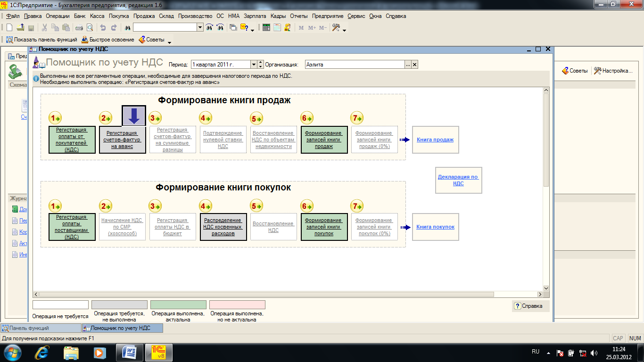Image resolution: width=644 pixels, height=362 pixels.
Task: Click the Организация field containing Аэлита
Action: click(x=355, y=65)
